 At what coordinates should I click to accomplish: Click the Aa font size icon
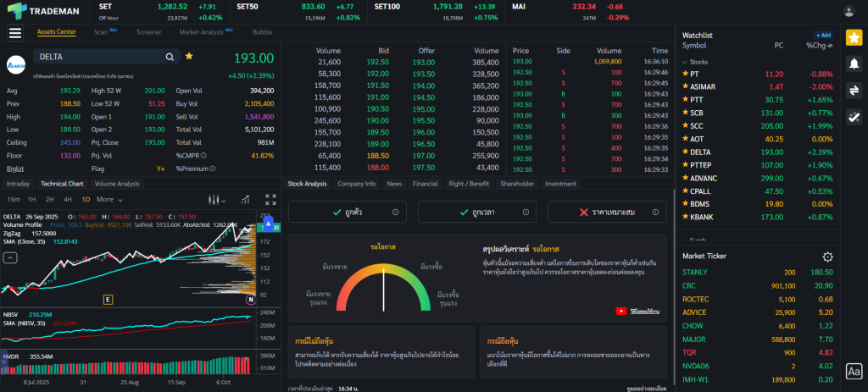[854, 372]
